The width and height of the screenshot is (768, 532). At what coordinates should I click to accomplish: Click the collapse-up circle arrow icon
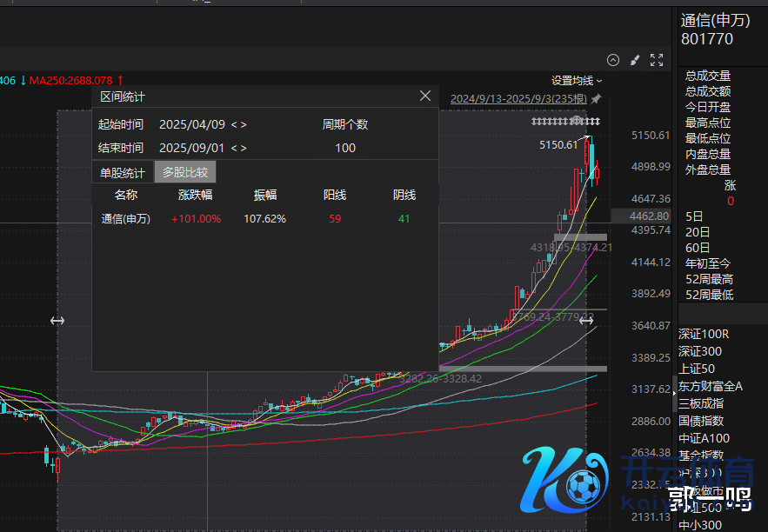coord(613,60)
